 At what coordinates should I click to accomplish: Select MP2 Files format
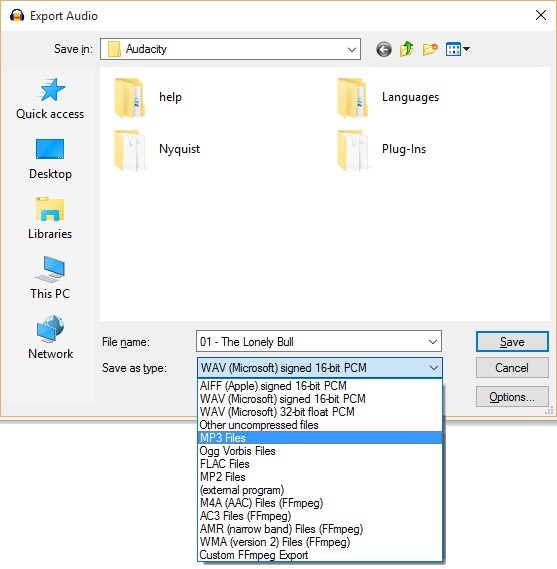pyautogui.click(x=320, y=477)
